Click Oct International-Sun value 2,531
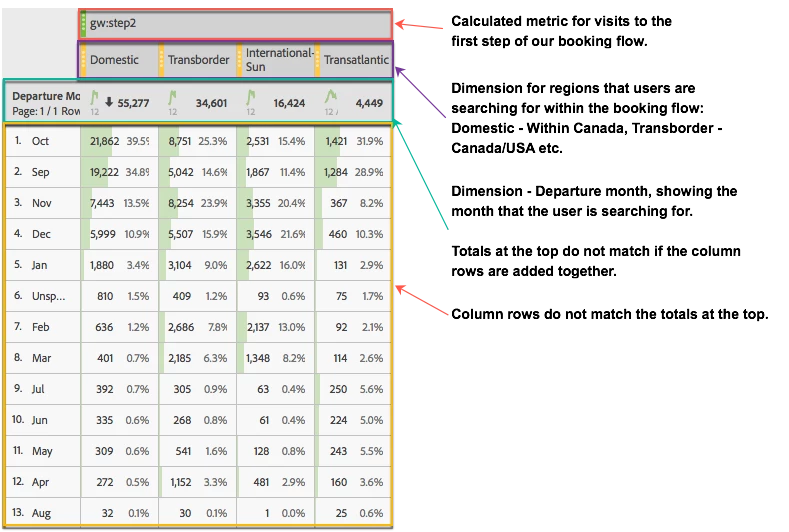This screenshot has height=532, width=789. coord(258,141)
